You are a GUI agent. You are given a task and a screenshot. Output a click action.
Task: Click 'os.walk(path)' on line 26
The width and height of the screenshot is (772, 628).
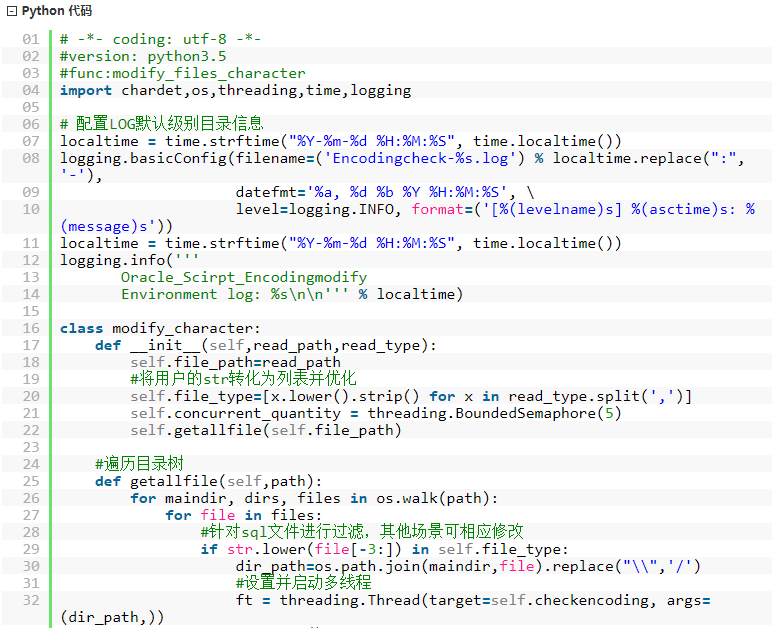(433, 499)
